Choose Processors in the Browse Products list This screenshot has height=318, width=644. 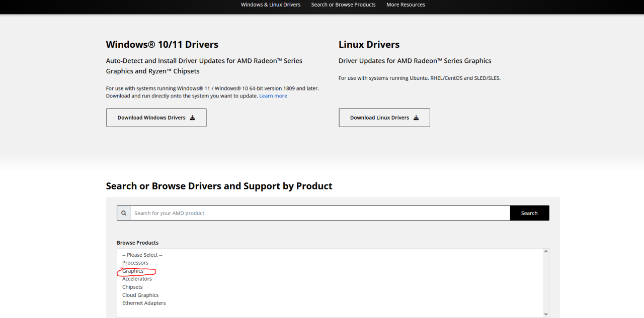click(x=135, y=263)
